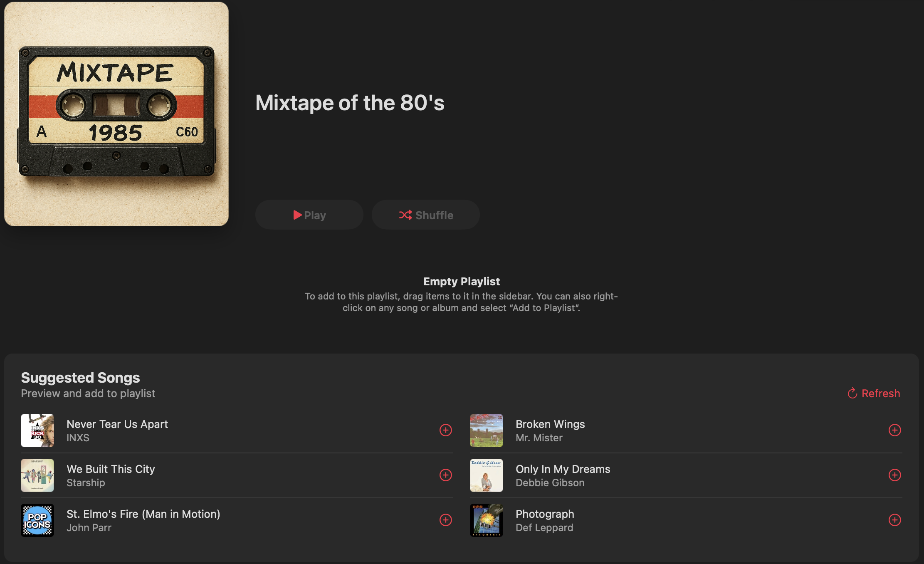Select the Broken Wings song title
Image resolution: width=924 pixels, height=564 pixels.
coord(550,424)
